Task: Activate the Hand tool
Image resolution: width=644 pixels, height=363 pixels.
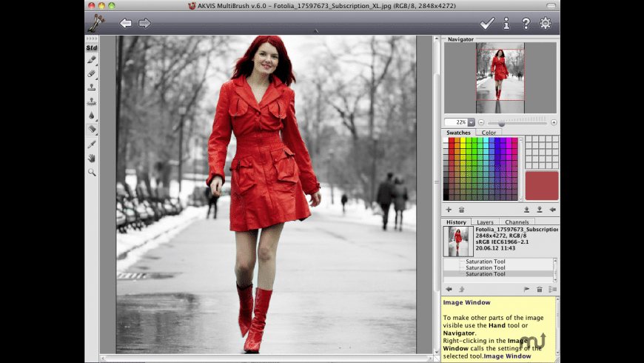Action: click(x=92, y=158)
